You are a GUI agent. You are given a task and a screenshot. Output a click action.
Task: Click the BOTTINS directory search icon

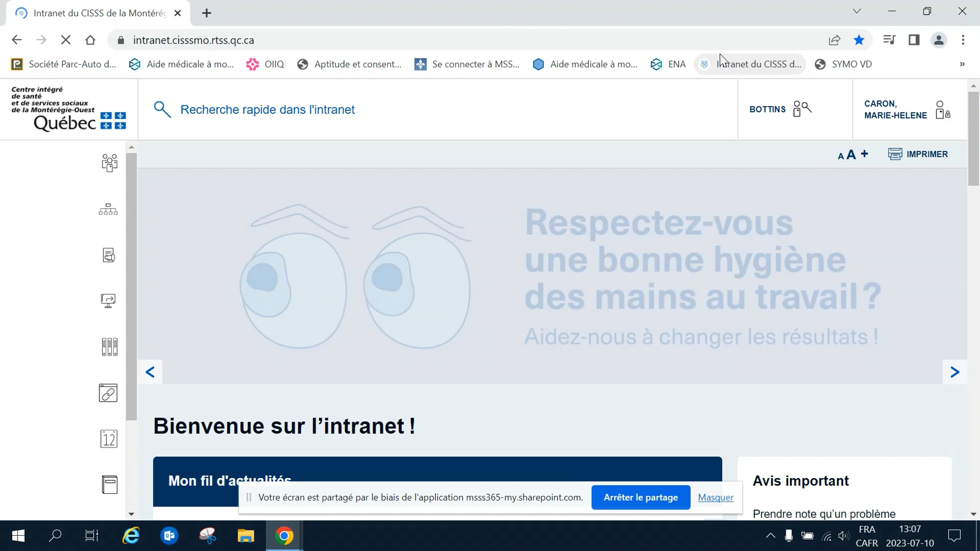[802, 109]
